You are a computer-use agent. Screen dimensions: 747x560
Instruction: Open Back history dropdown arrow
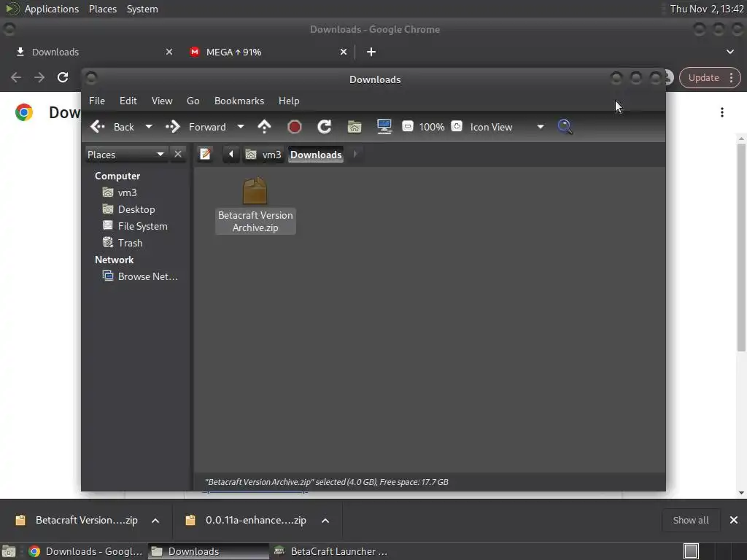point(149,127)
